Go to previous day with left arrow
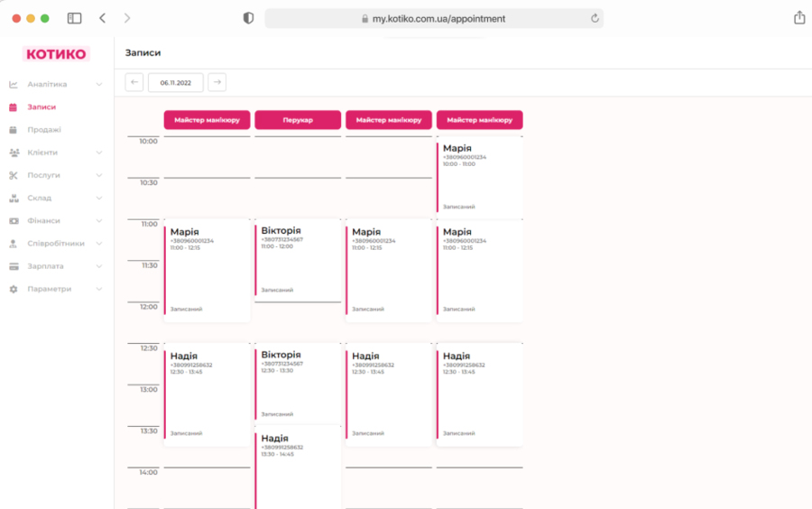 click(134, 82)
